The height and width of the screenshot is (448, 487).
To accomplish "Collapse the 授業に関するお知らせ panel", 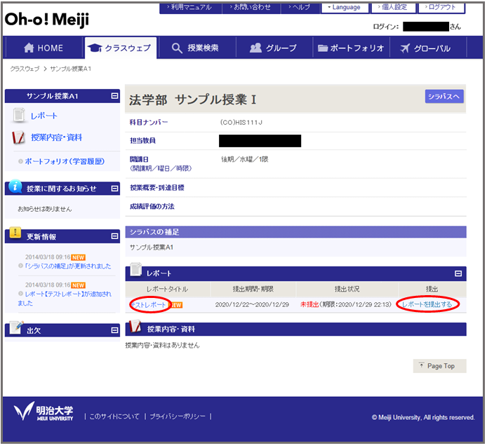I will (114, 189).
